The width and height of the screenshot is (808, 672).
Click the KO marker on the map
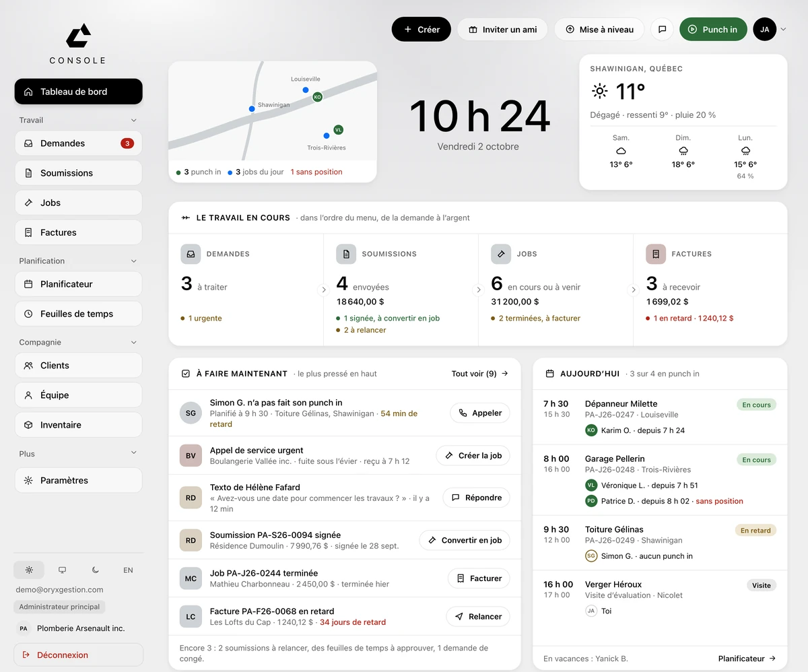click(317, 97)
